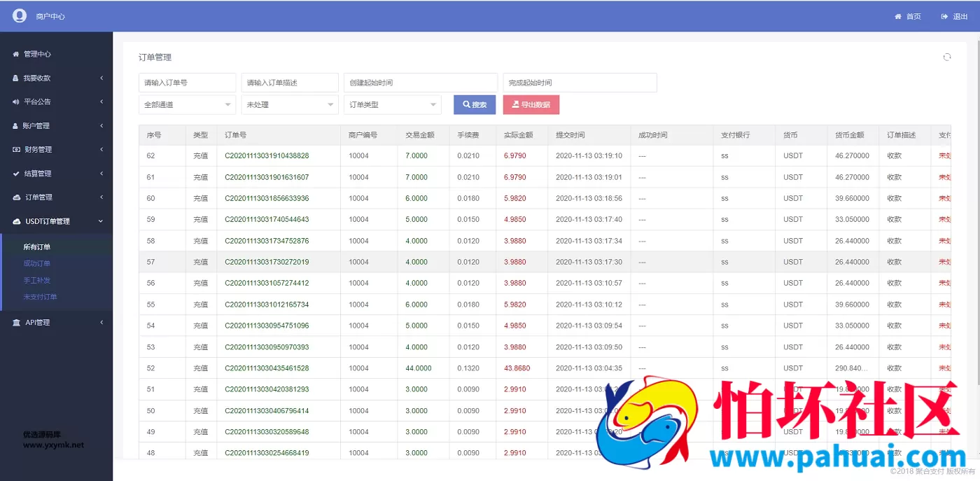Click the 实际金额 value 43.8680

click(517, 368)
